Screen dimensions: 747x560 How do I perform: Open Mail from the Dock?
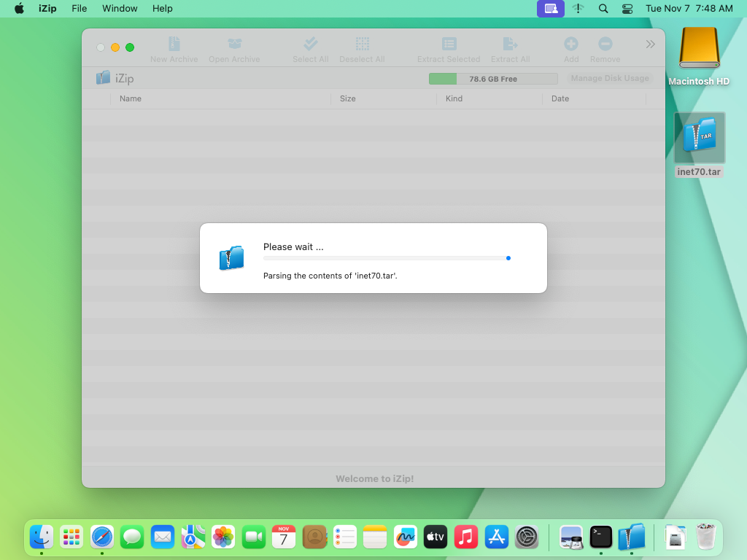[x=163, y=537]
